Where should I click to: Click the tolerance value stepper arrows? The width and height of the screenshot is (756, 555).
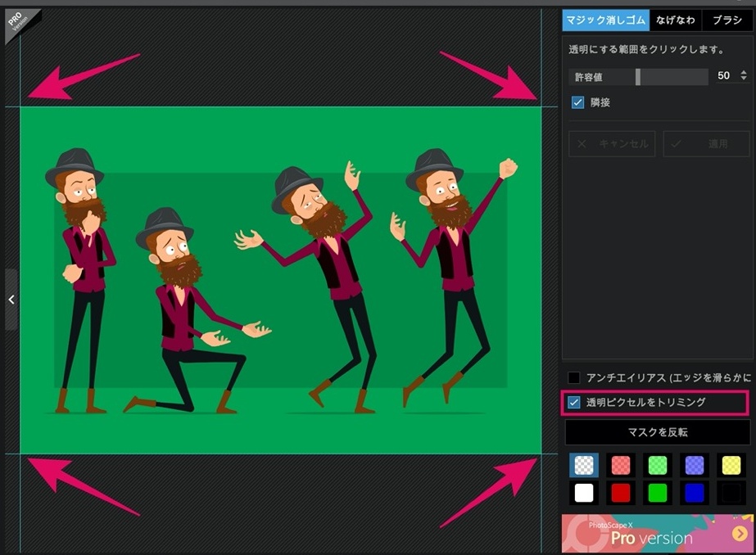coord(744,75)
